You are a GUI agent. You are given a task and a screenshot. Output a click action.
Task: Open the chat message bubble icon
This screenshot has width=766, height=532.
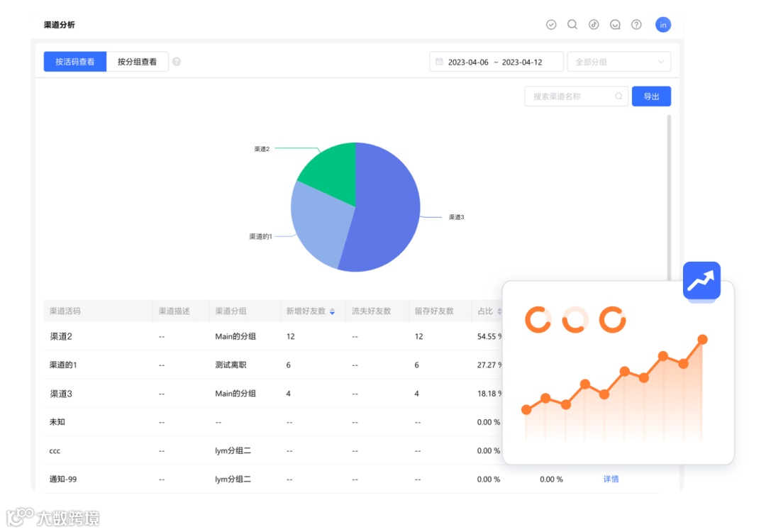coord(615,24)
